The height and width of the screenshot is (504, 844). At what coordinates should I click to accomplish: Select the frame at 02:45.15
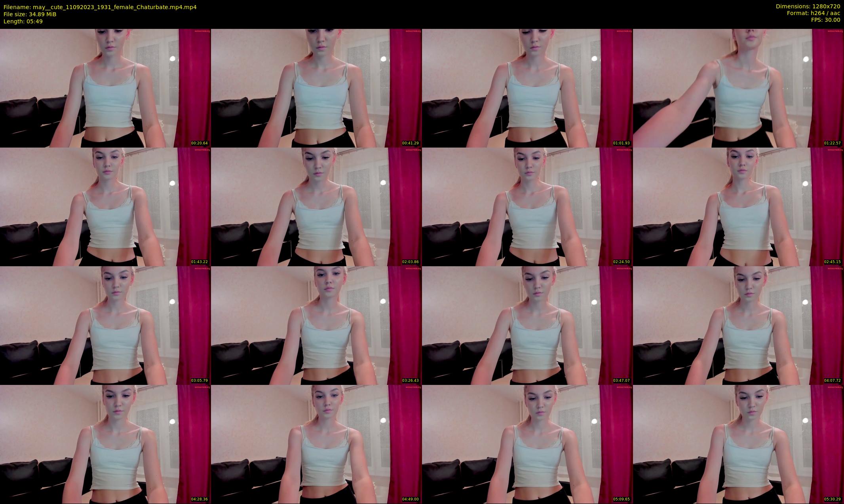tap(738, 207)
